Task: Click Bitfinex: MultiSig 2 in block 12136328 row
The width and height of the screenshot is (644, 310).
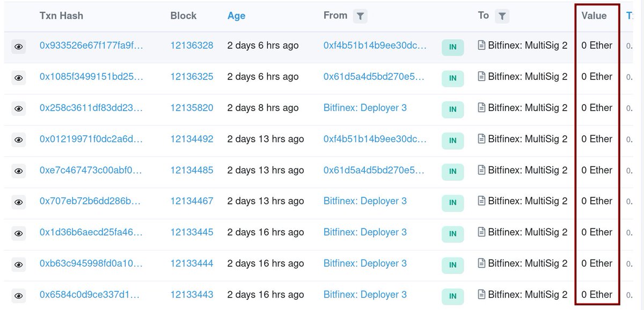Action: coord(528,46)
